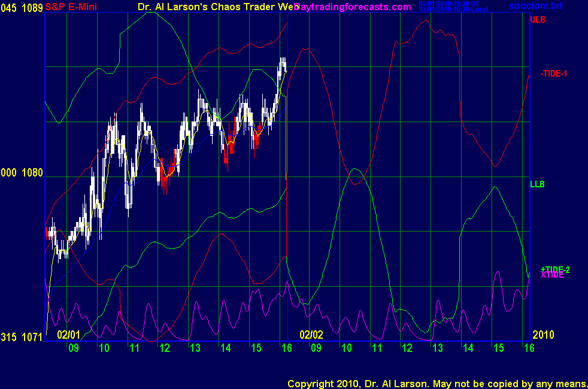Open the Daytradingforecasts.com label
The height and width of the screenshot is (389, 588).
pos(353,7)
